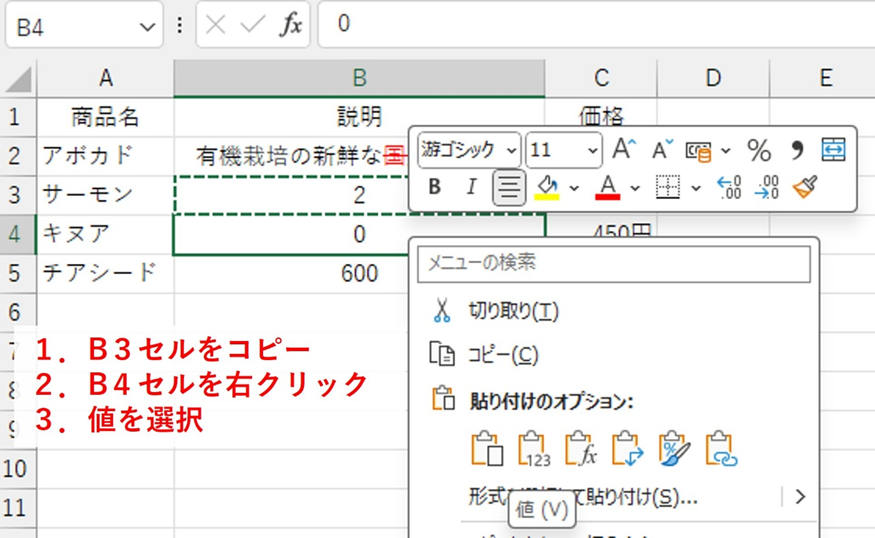Screen dimensions: 875x538
Task: Expand the 形式を選択して貼り付け submenu arrow
Action: (x=799, y=497)
